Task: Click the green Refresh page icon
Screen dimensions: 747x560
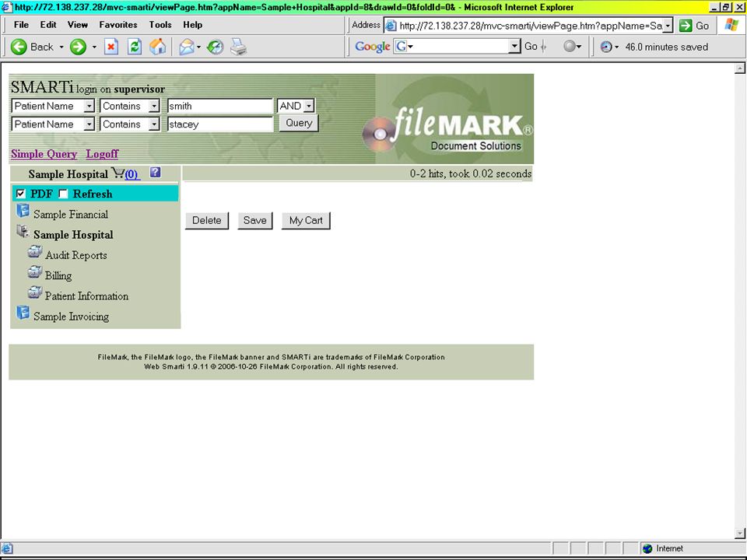Action: click(x=135, y=47)
